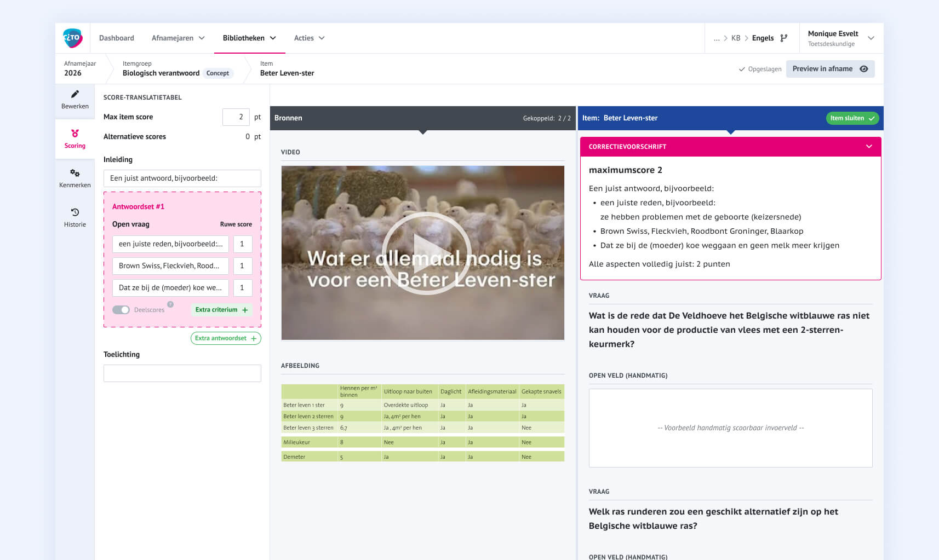Viewport: 939px width, 560px height.
Task: Open the Monique Esvelt user menu
Action: [841, 38]
